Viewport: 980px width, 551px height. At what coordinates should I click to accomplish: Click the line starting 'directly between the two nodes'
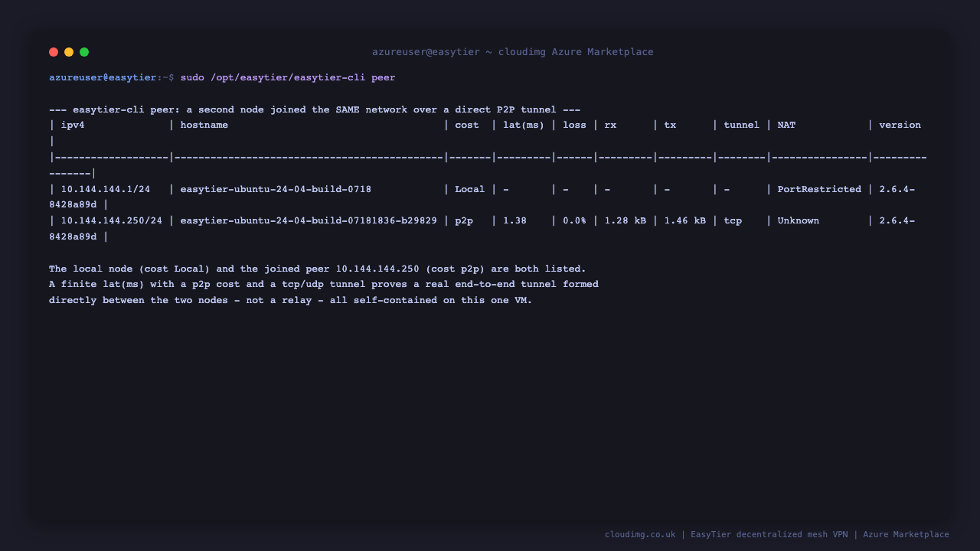(x=291, y=300)
